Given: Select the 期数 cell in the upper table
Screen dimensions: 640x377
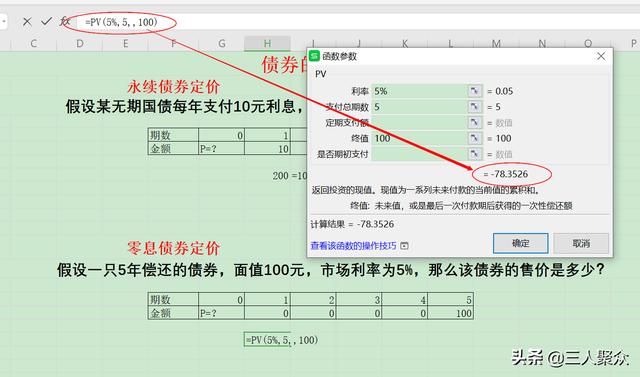Looking at the screenshot, I should (x=173, y=135).
